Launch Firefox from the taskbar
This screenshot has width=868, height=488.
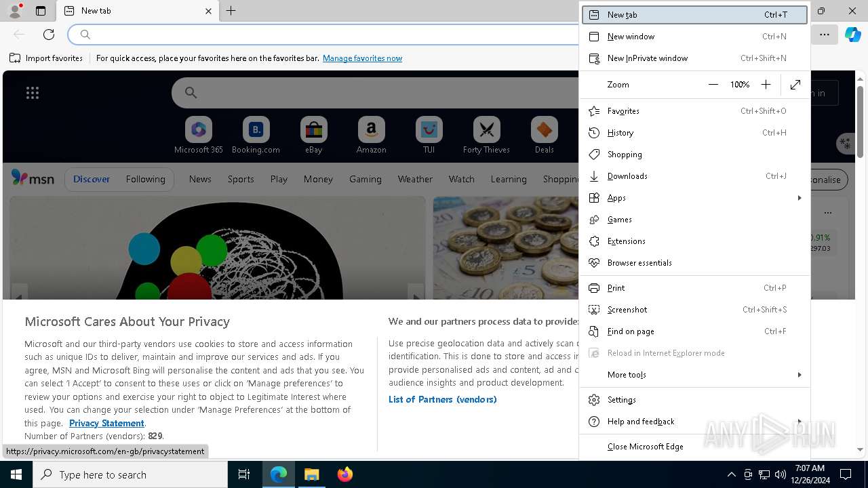click(x=344, y=474)
